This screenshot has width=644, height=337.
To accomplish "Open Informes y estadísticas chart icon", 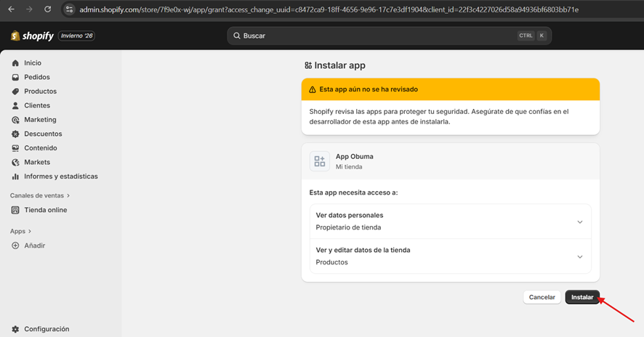I will click(x=16, y=176).
